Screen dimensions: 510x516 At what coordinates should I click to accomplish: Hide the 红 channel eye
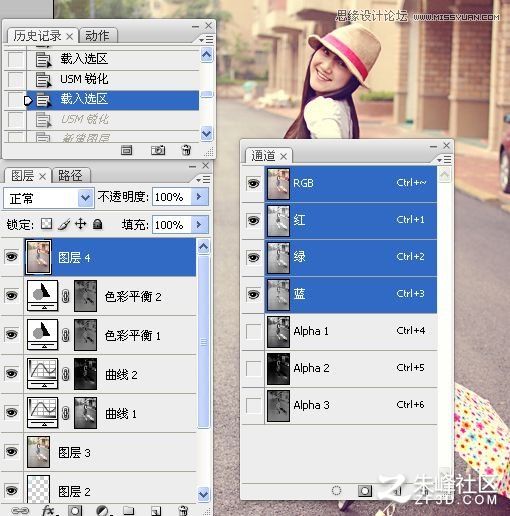pos(253,220)
